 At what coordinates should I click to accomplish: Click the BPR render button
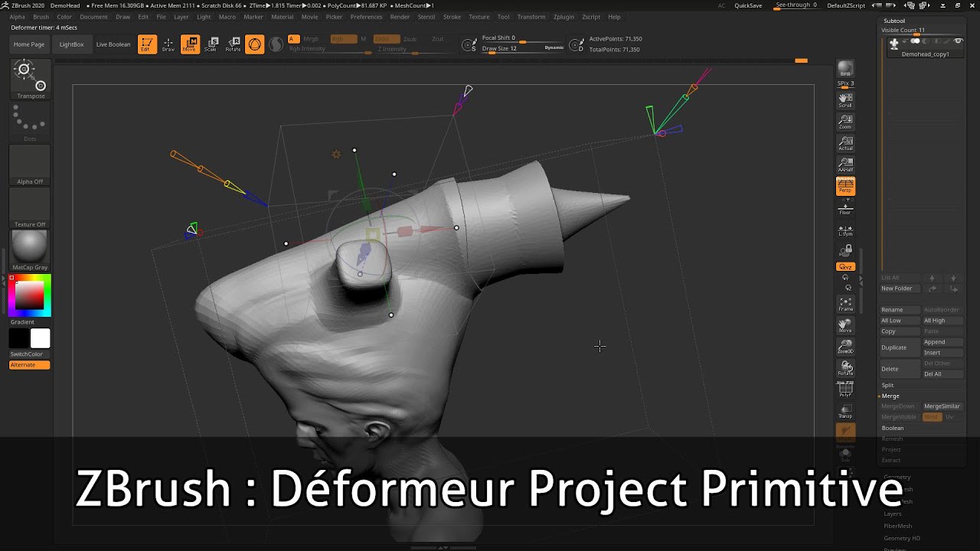pyautogui.click(x=845, y=70)
